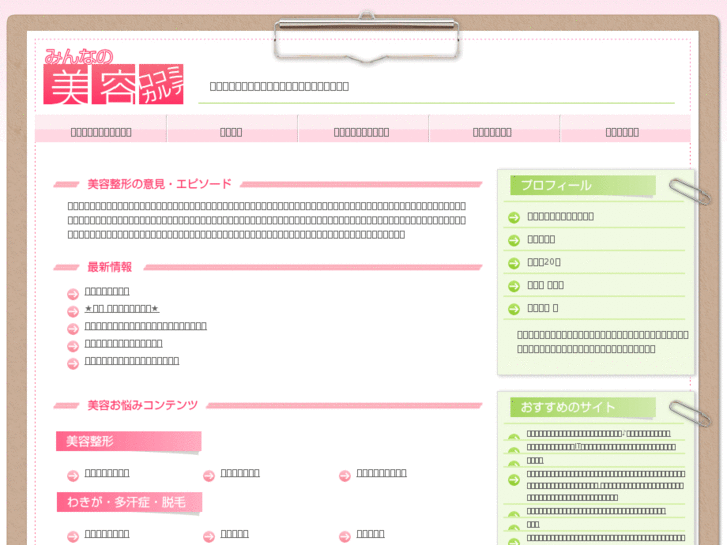727x545 pixels.
Task: Click pink arrow beside the longest 最新情報 link
Action: 73,329
